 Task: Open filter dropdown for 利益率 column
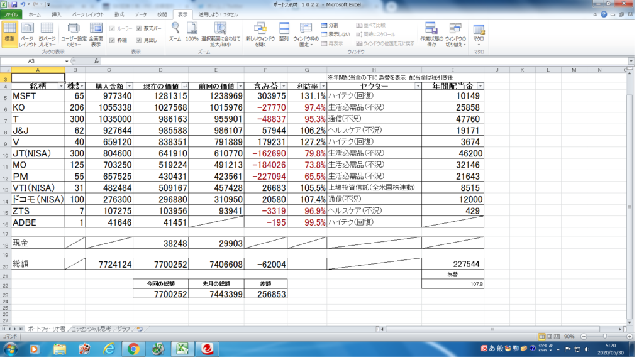coord(323,86)
